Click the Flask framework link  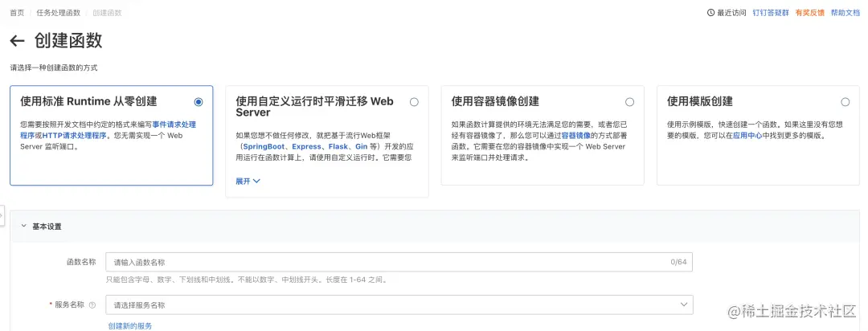coord(338,147)
